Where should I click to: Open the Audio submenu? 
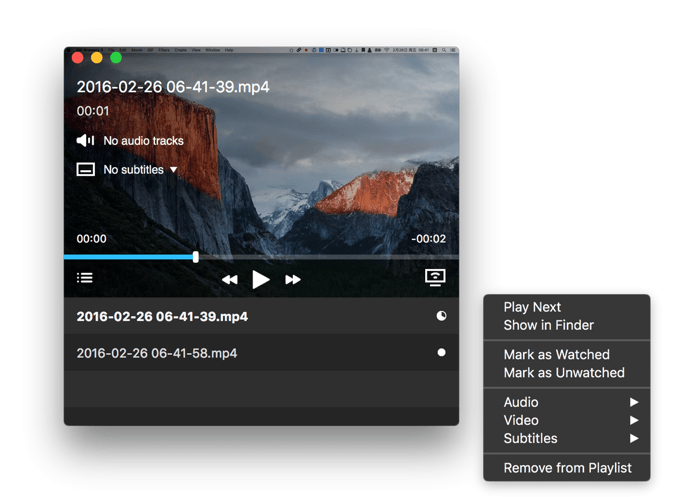coord(567,402)
